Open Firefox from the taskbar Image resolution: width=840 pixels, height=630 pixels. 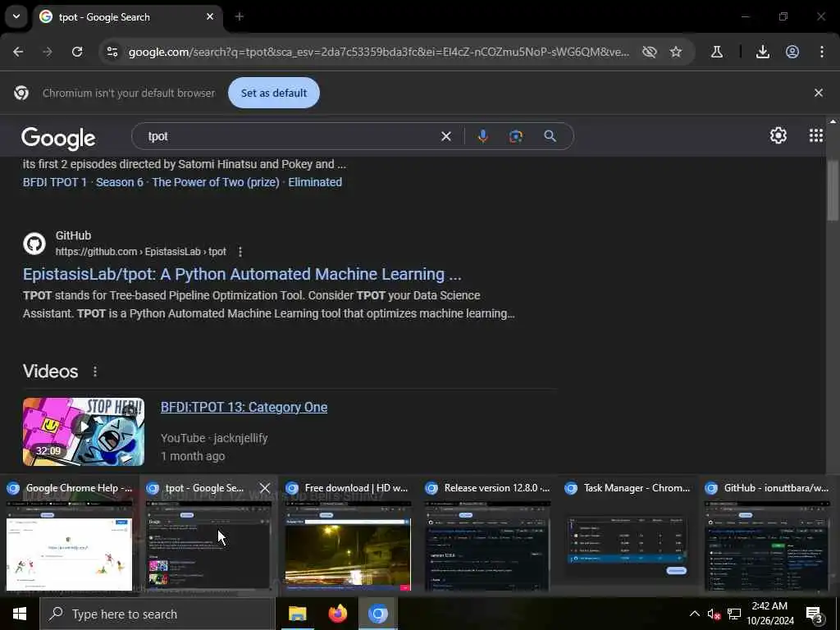(x=337, y=614)
